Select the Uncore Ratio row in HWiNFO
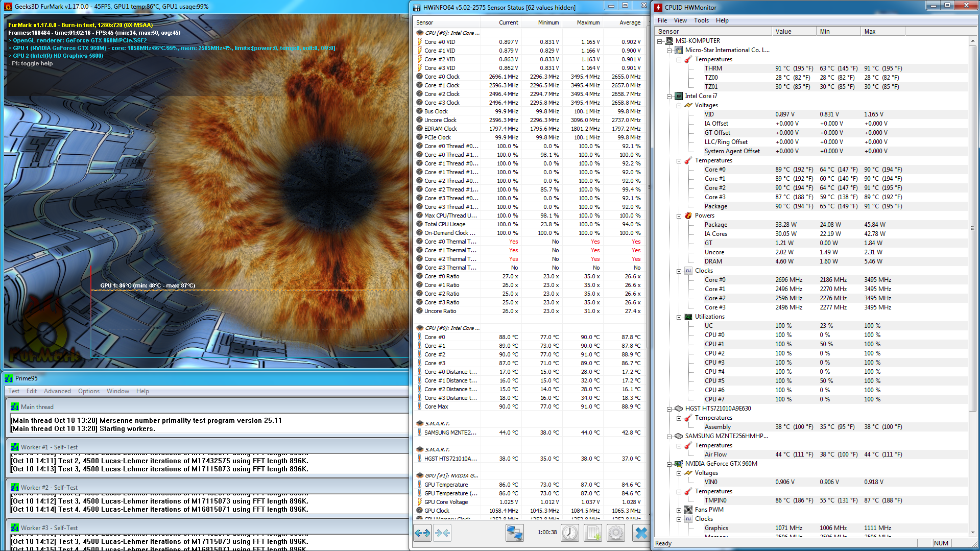 coord(529,311)
